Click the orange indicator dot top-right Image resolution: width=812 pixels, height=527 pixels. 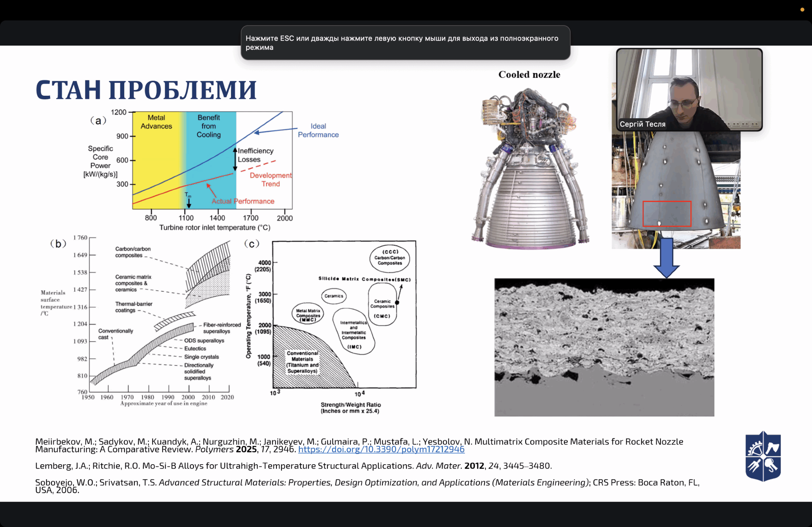802,10
